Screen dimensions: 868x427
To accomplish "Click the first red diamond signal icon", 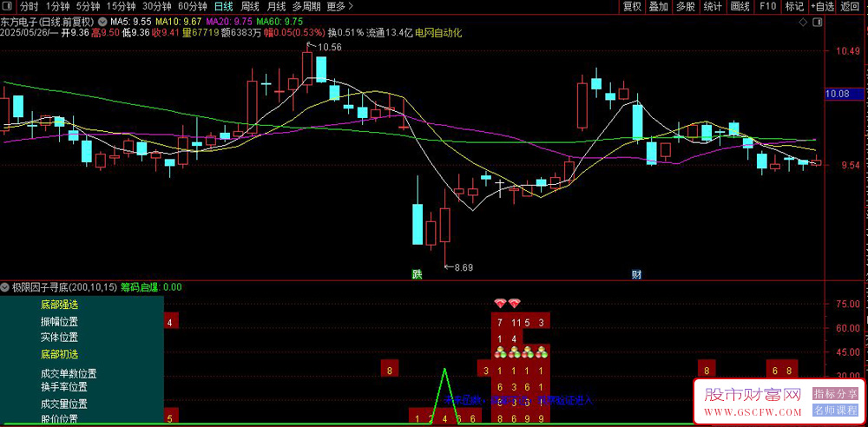I will tap(501, 303).
